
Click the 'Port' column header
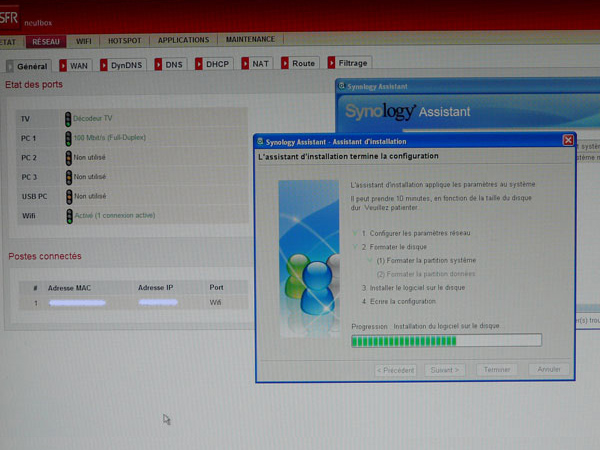click(216, 287)
